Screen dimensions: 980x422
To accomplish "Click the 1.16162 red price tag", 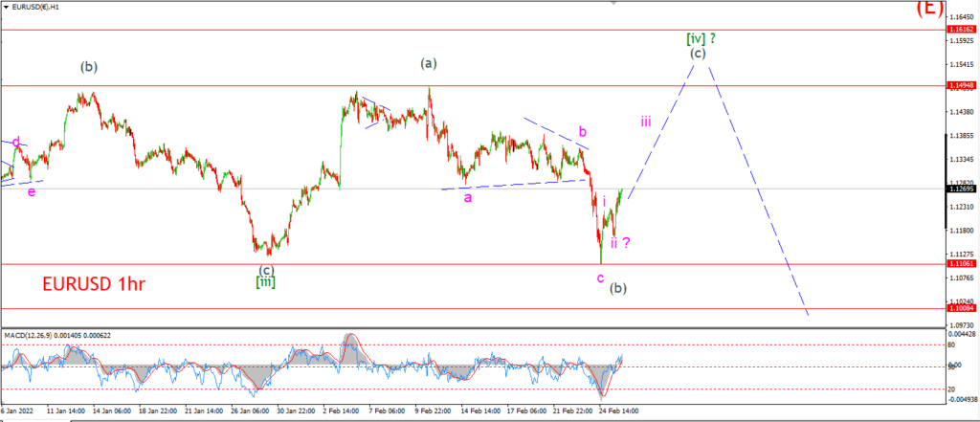I will (962, 30).
